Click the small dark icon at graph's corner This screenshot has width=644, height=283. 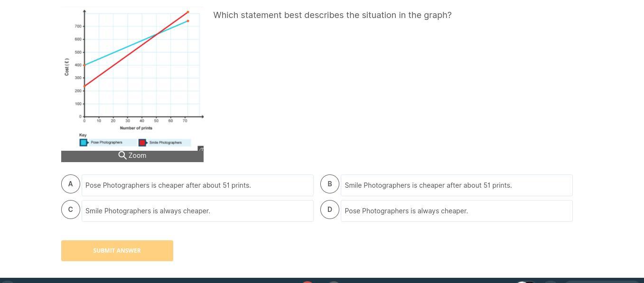(201, 149)
